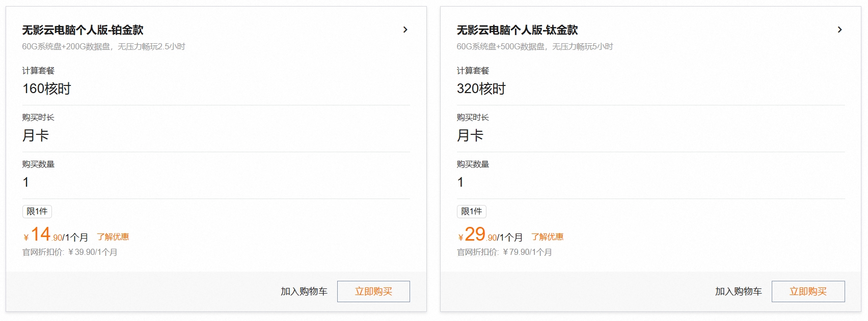Open the 无影云电脑个人版-钛金款 title
This screenshot has width=868, height=321.
click(x=517, y=30)
